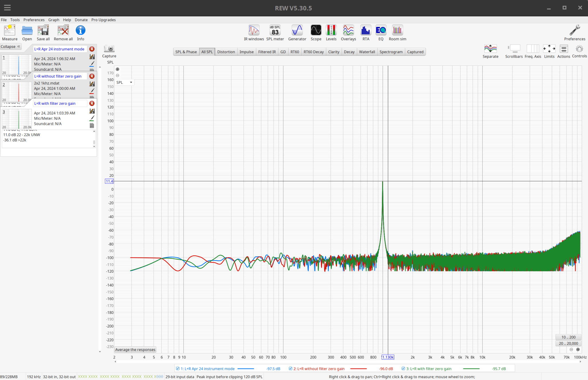588x380 pixels.
Task: Remove measurement L+R without filter zero gain
Action: click(x=92, y=76)
